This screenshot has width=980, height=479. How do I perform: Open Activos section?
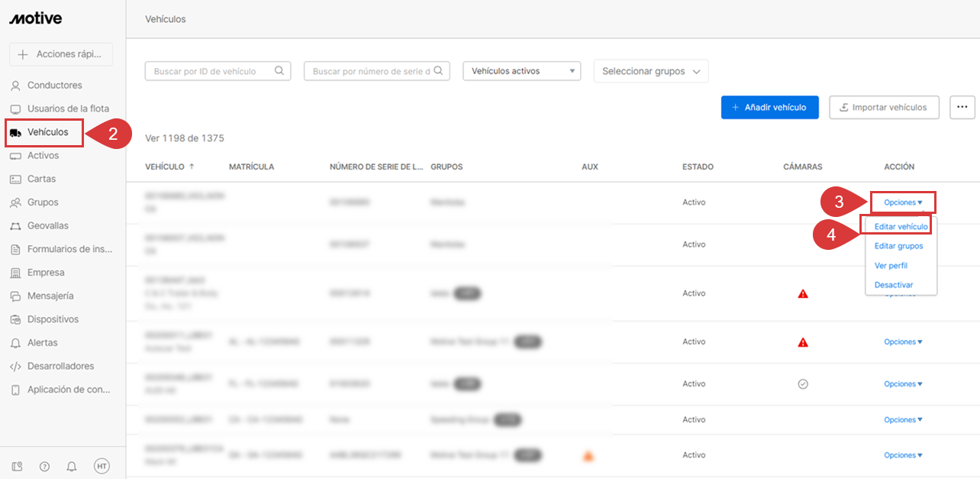tap(43, 155)
